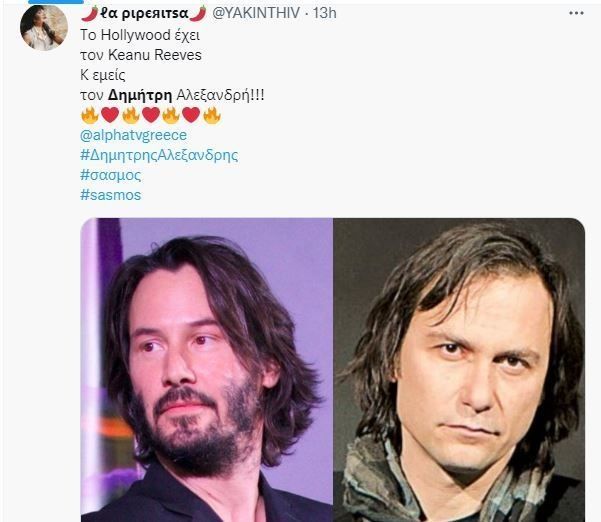Click the first red heart emoji
The height and width of the screenshot is (522, 601).
(110, 115)
